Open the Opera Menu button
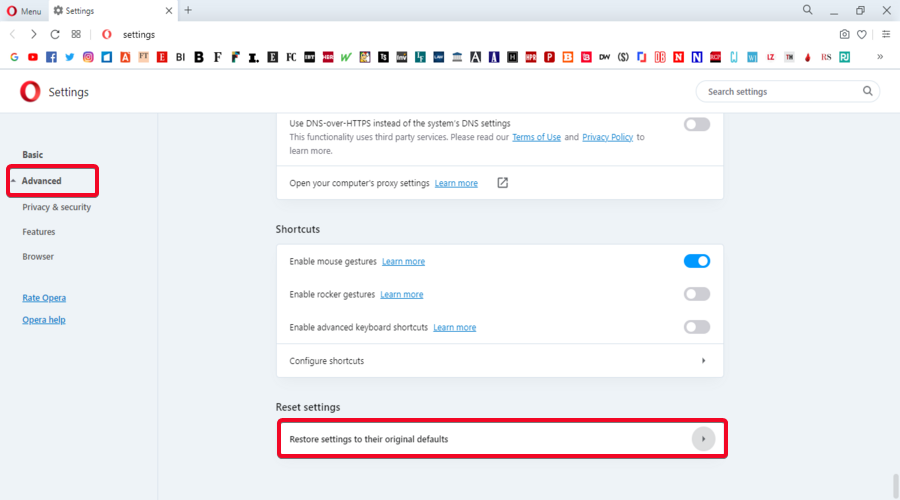This screenshot has height=500, width=900. [23, 10]
